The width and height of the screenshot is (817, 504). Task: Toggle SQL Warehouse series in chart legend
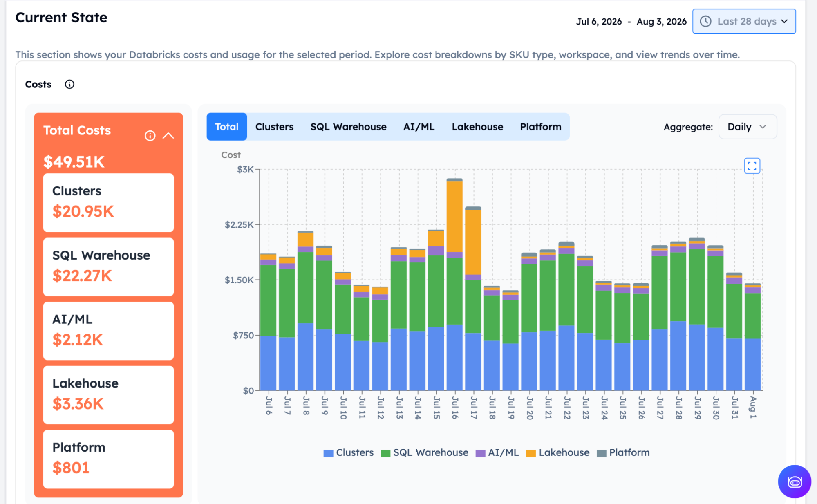424,453
